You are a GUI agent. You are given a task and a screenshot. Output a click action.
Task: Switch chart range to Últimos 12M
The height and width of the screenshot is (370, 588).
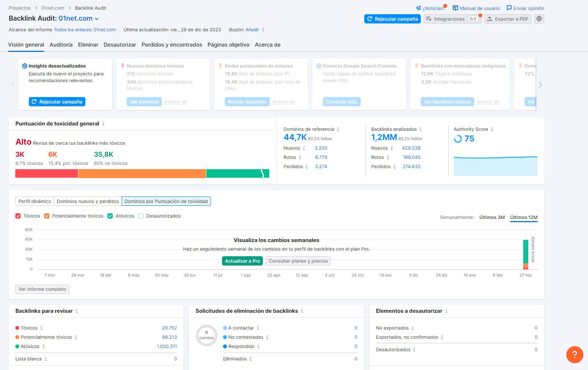pyautogui.click(x=524, y=217)
